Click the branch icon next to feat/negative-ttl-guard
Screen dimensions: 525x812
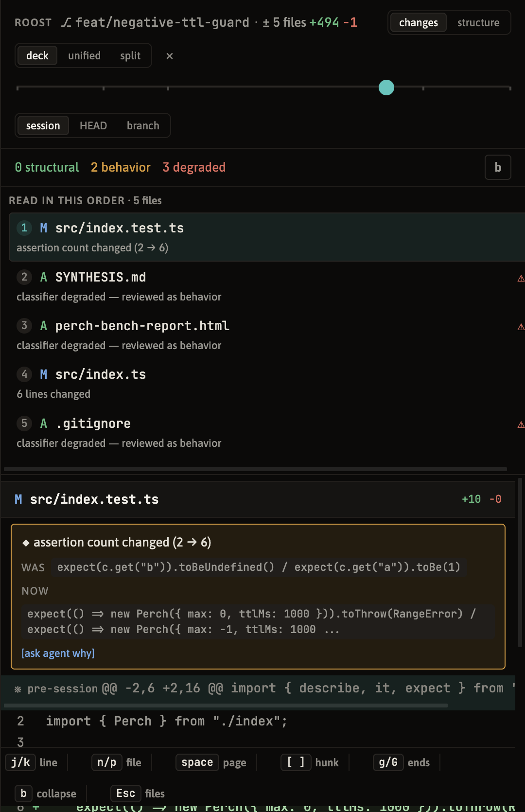[x=67, y=22]
